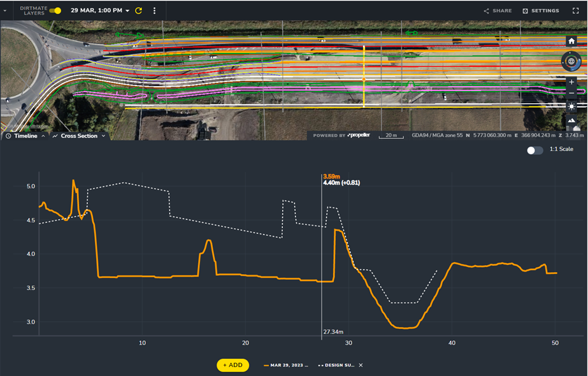The width and height of the screenshot is (588, 376).
Task: Click the brightness sun icon on map
Action: 571,106
